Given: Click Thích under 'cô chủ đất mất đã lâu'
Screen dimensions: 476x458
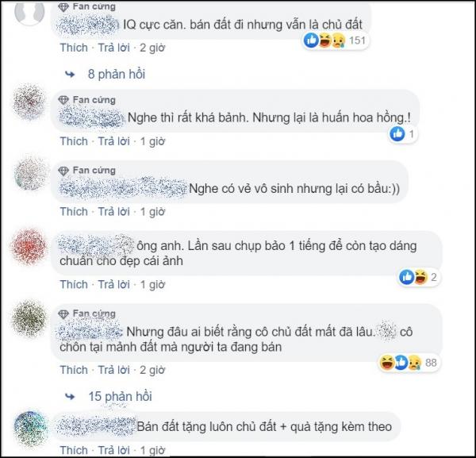Looking at the screenshot, I should click(74, 370).
